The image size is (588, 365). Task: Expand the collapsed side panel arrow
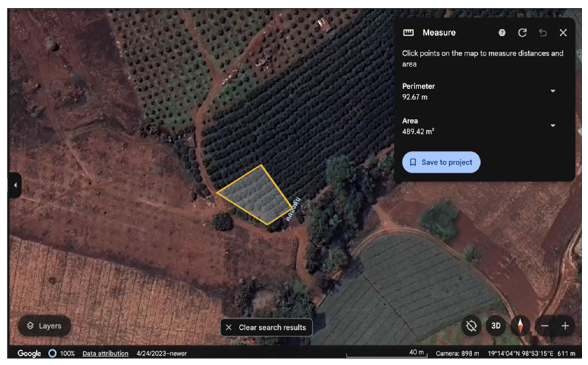tap(15, 185)
